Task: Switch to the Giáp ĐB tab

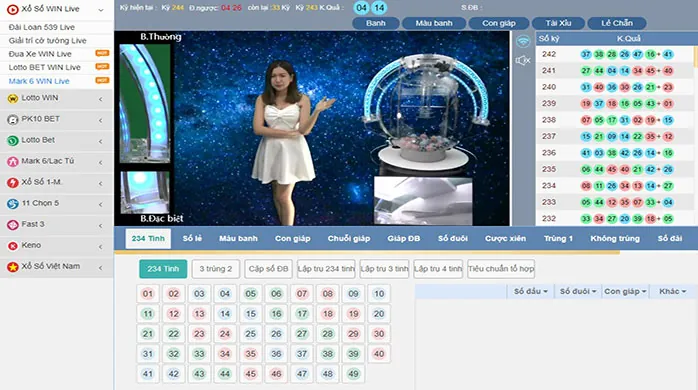Action: 404,239
